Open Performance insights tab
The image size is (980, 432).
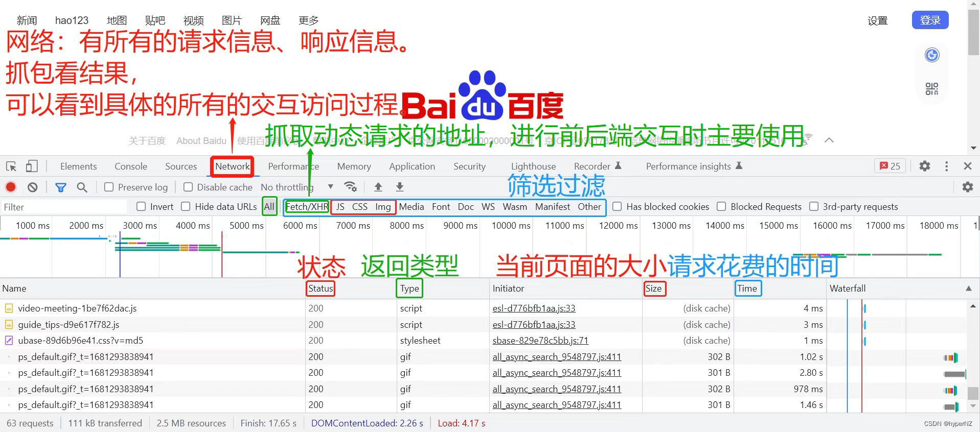(694, 166)
